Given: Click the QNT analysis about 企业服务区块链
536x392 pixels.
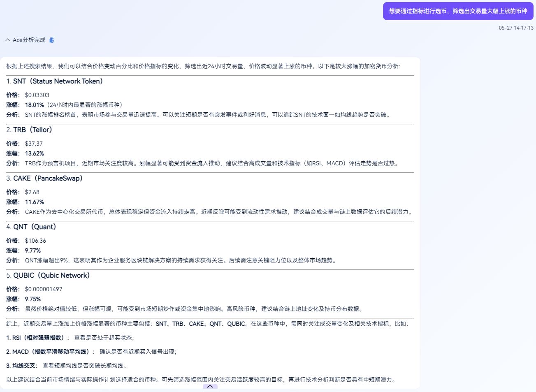Looking at the screenshot, I should click(x=181, y=260).
